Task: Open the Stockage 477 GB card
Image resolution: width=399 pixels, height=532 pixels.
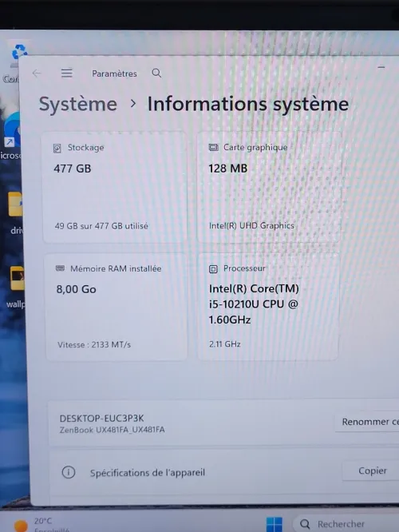Action: point(115,187)
